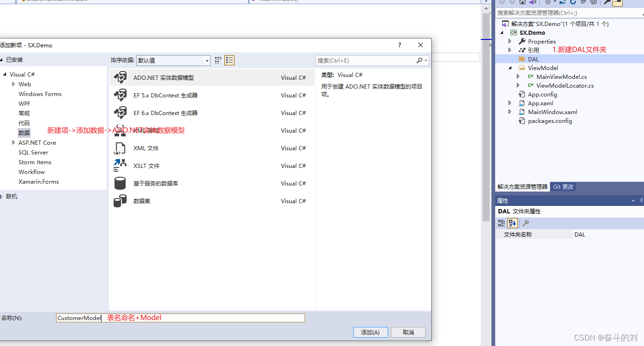Select Windows Forms category
The width and height of the screenshot is (644, 346).
(x=40, y=94)
